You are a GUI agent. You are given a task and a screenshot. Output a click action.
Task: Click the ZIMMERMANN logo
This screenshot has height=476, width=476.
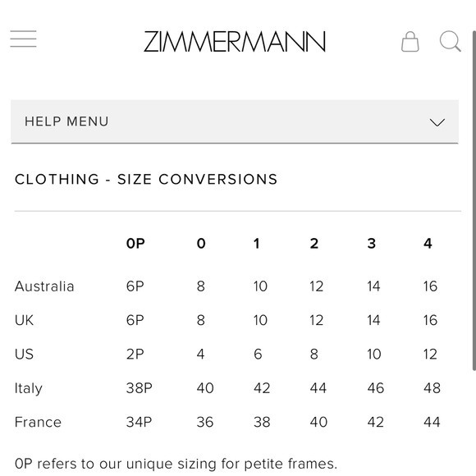[x=235, y=41]
